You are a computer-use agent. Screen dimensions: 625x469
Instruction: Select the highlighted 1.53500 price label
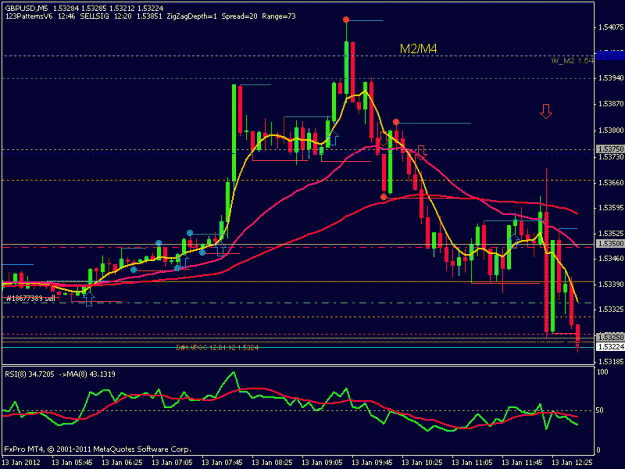610,243
